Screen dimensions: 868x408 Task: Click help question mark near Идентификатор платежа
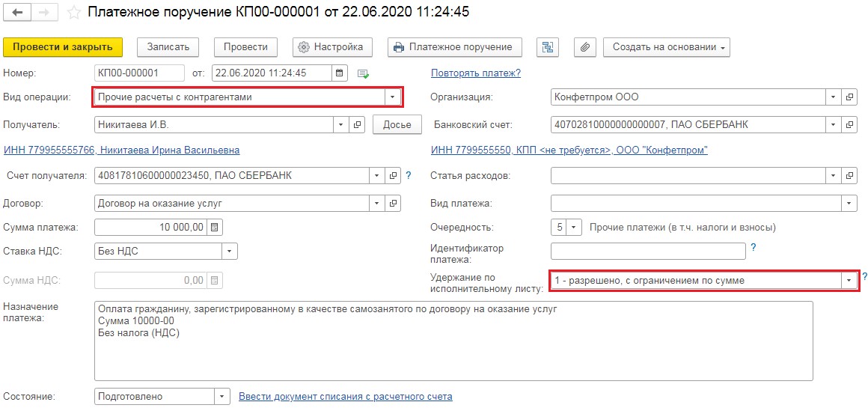tap(753, 248)
